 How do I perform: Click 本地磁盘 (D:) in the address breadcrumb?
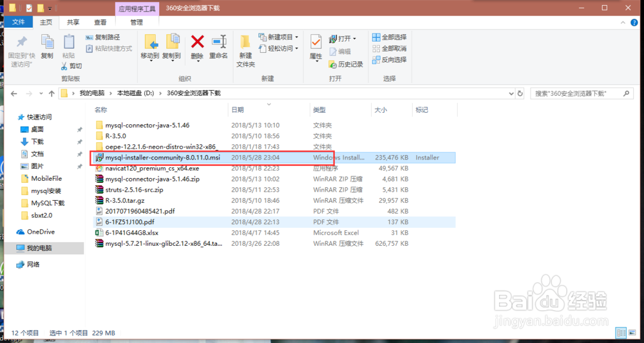[x=135, y=93]
